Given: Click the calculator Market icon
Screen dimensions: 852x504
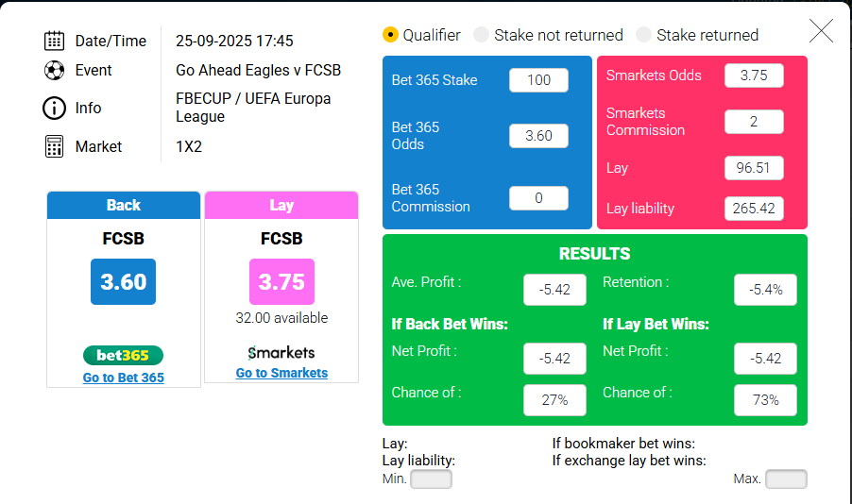Looking at the screenshot, I should (x=54, y=146).
